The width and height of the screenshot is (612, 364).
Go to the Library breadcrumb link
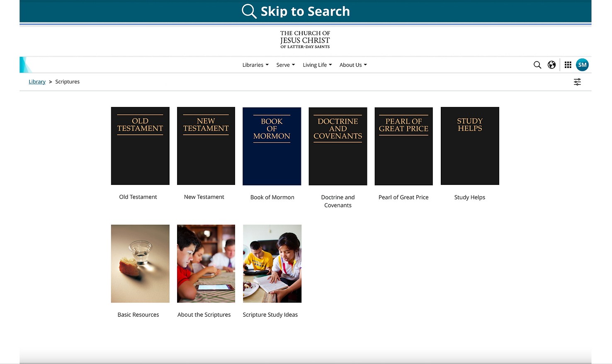[37, 82]
